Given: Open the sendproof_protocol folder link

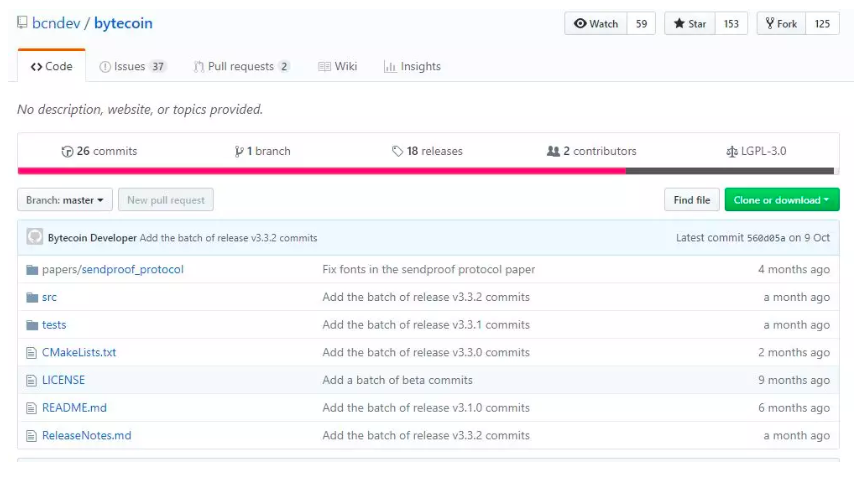Looking at the screenshot, I should (x=132, y=269).
